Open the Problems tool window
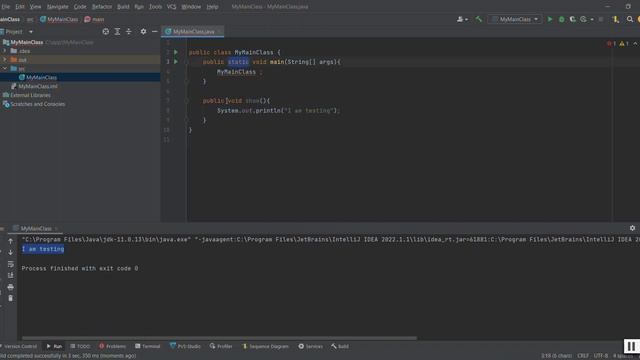This screenshot has height=360, width=640. [113, 346]
